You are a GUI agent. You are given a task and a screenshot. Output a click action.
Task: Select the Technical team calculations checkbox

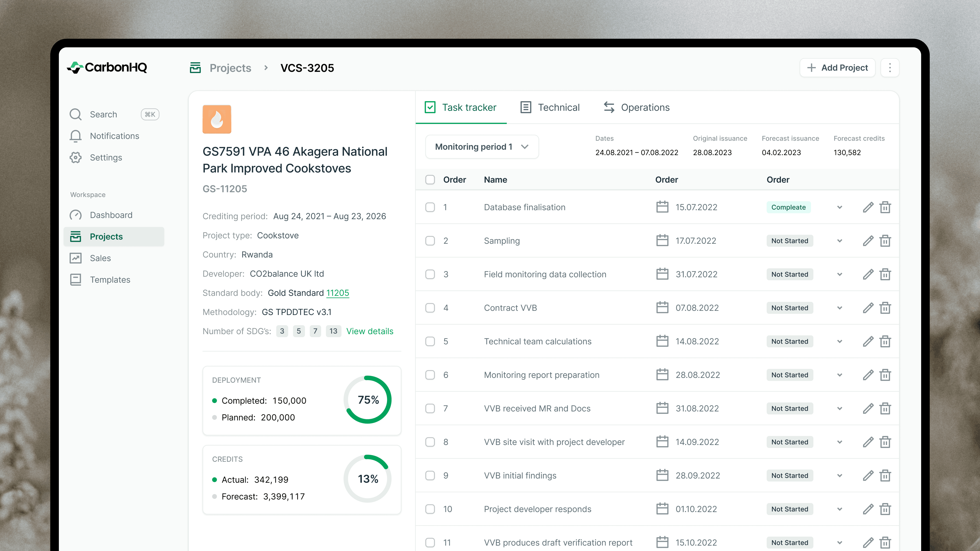pyautogui.click(x=430, y=341)
